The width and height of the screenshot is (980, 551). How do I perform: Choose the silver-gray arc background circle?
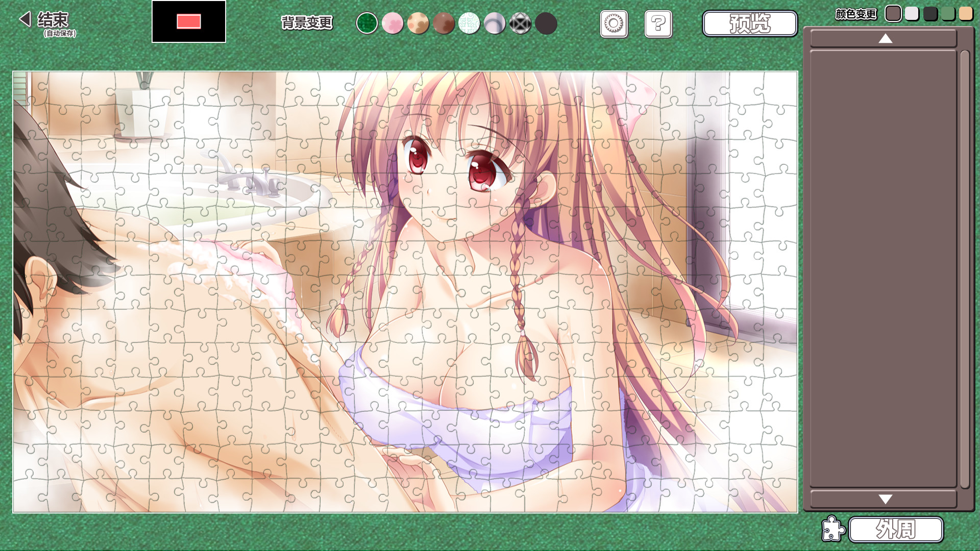coord(494,23)
